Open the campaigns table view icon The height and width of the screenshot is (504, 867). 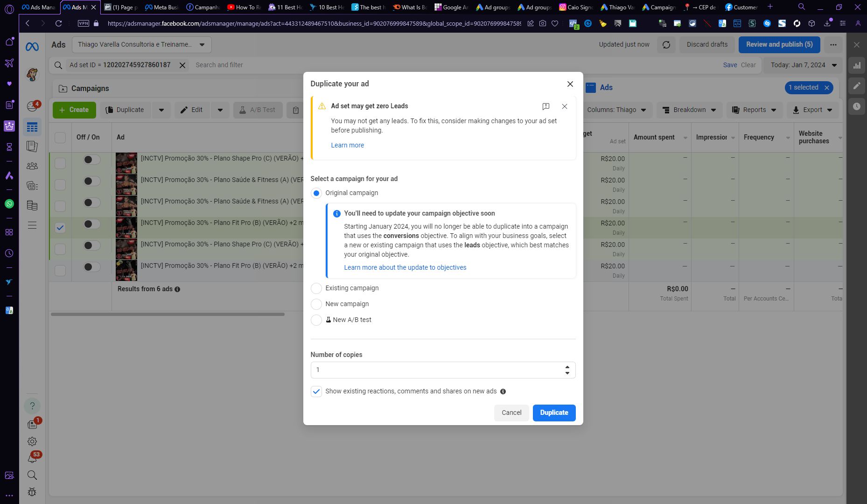click(32, 127)
